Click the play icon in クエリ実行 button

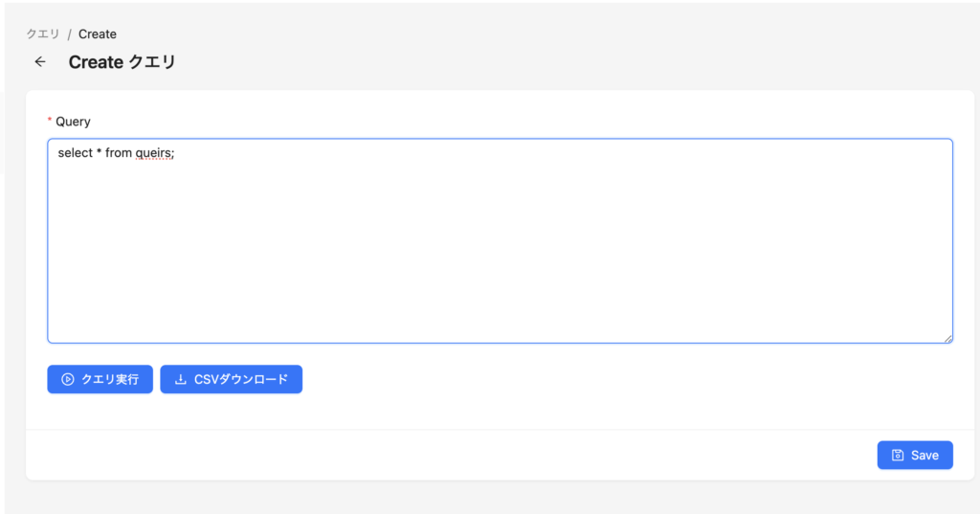[x=68, y=380]
